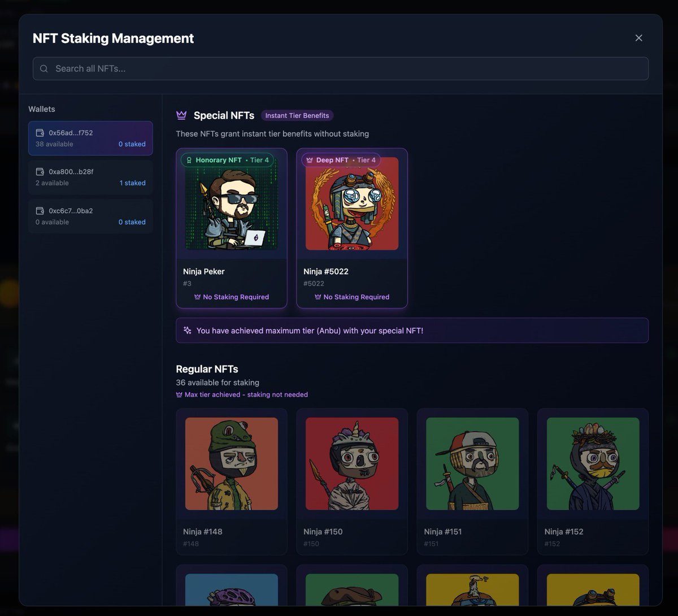Screen dimensions: 678x616
Task: Open the Regular NFTs section header
Action: 207,368
